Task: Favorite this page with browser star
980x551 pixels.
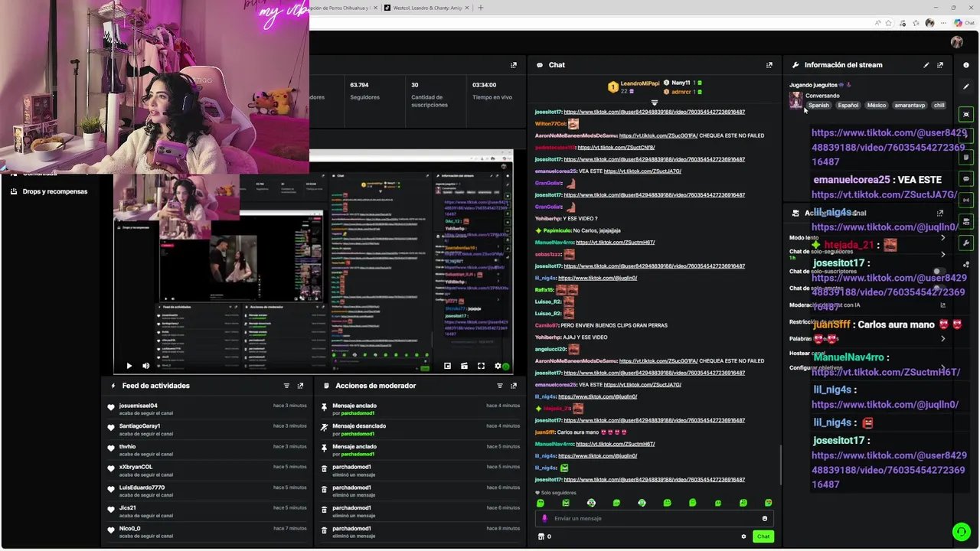Action: pyautogui.click(x=890, y=23)
